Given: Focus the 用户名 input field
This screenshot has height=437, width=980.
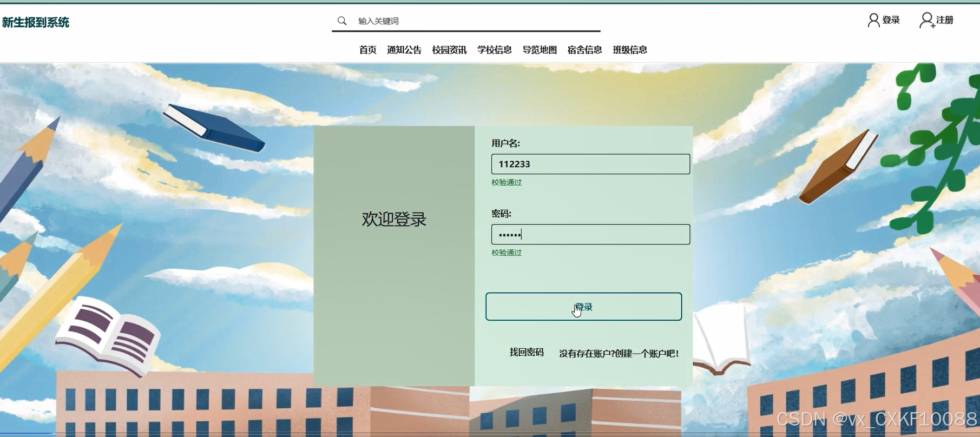Looking at the screenshot, I should [x=590, y=164].
